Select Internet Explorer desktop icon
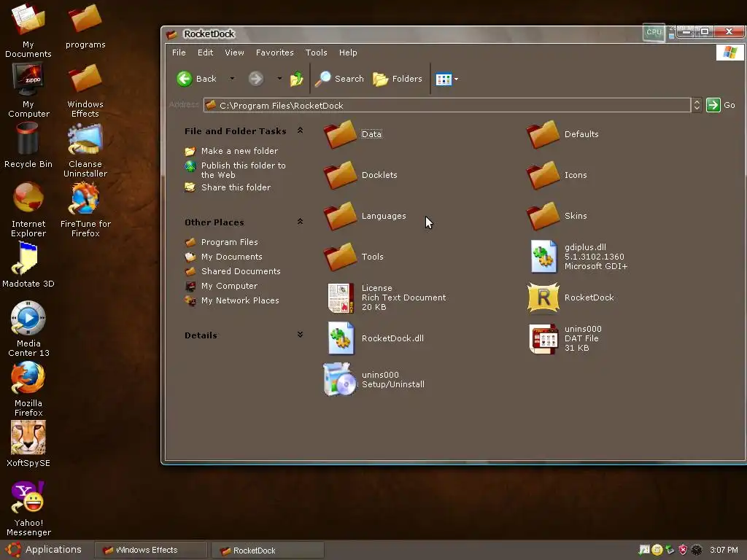Viewport: 747px width, 560px height. pos(28,198)
